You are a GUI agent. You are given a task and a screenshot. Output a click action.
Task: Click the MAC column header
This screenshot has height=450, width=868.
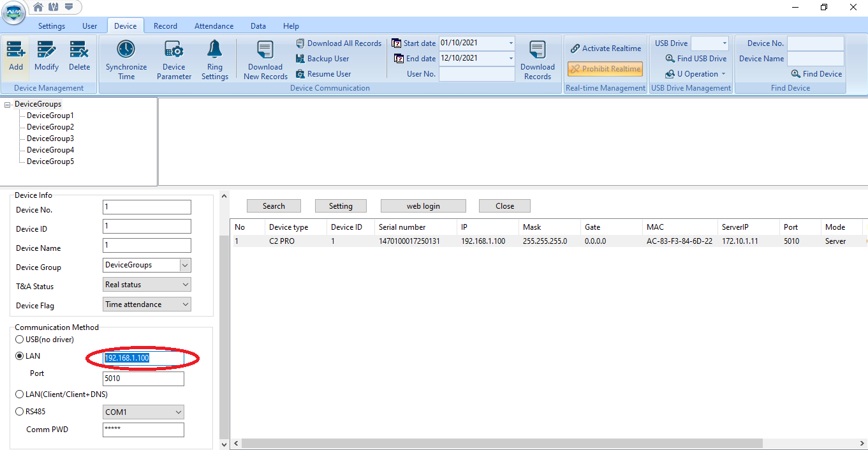680,227
